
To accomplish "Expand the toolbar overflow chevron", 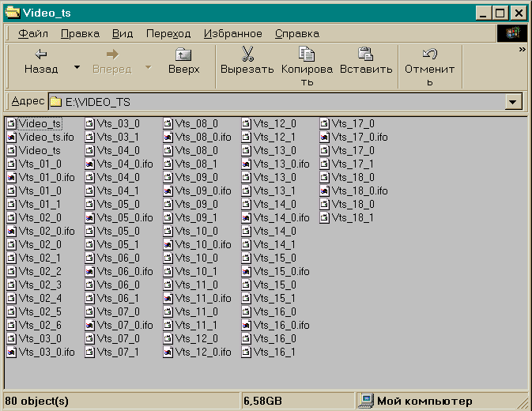I will coord(522,50).
